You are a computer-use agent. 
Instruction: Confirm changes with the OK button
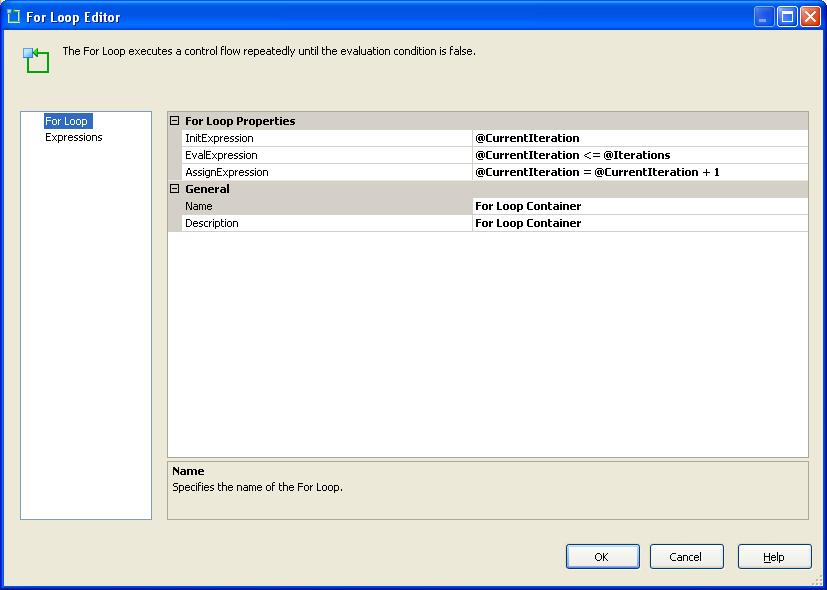(602, 557)
